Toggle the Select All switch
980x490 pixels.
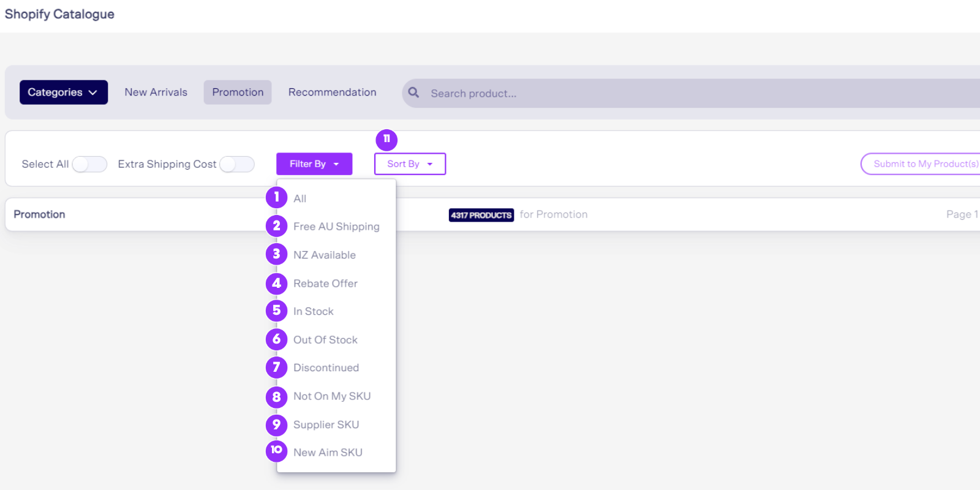point(89,164)
